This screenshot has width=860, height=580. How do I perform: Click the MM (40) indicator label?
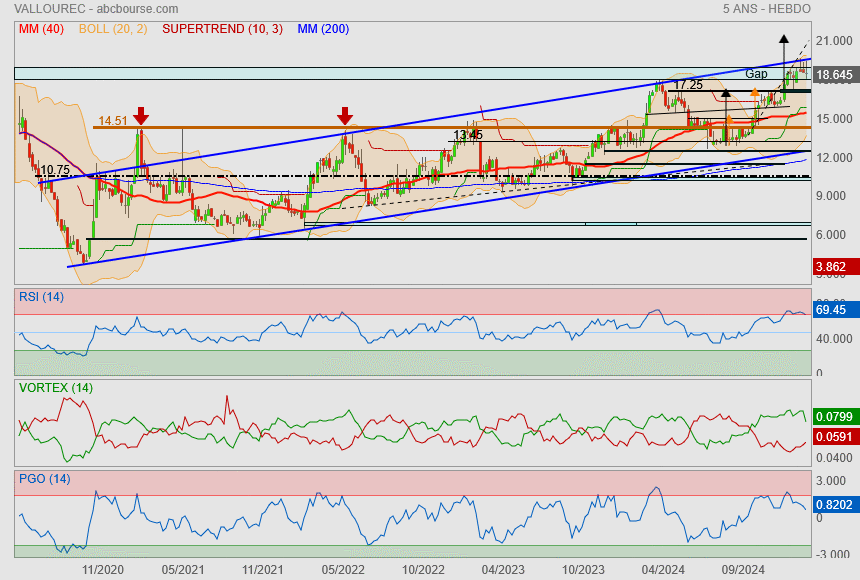(x=41, y=29)
